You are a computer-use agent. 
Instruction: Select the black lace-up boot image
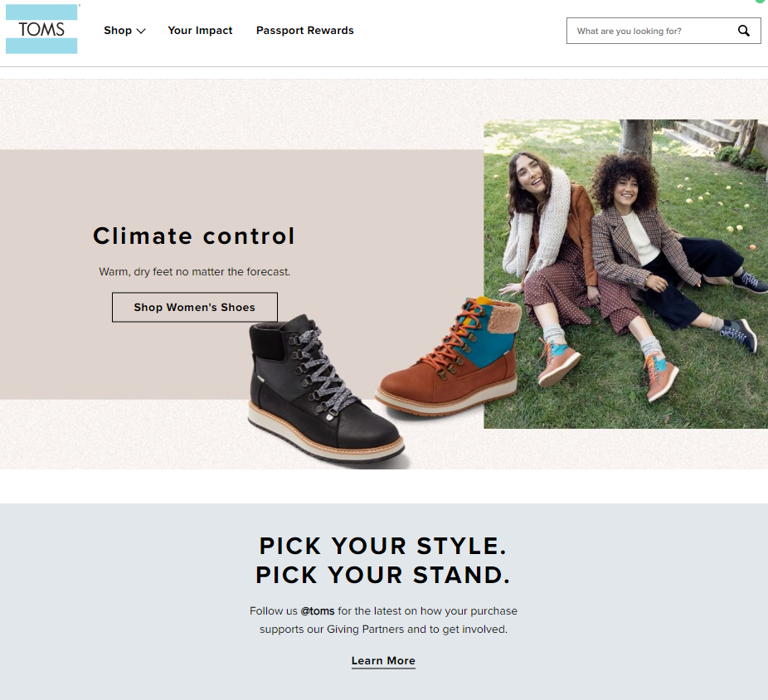[326, 391]
